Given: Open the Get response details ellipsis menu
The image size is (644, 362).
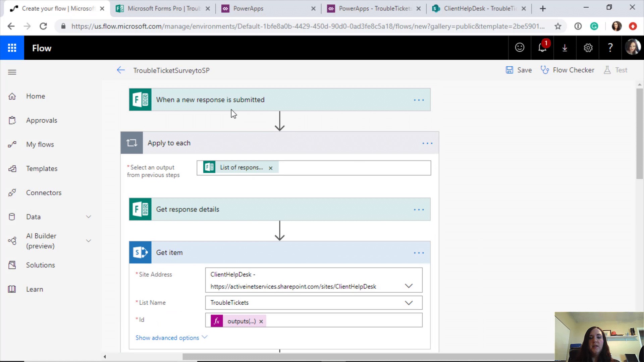Looking at the screenshot, I should [419, 209].
